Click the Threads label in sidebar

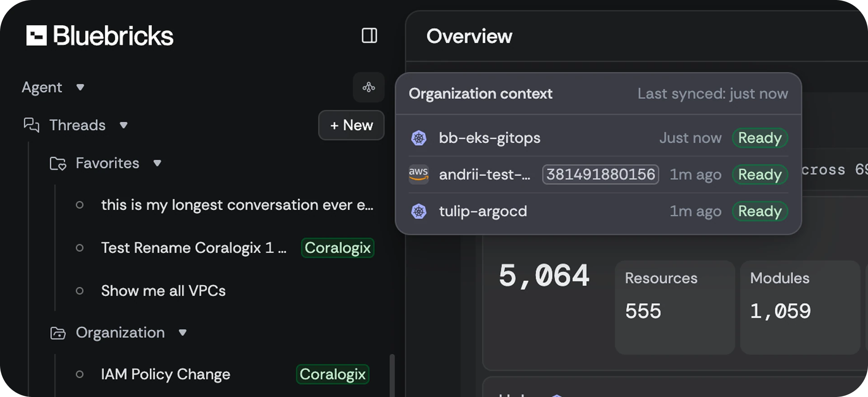pos(77,125)
